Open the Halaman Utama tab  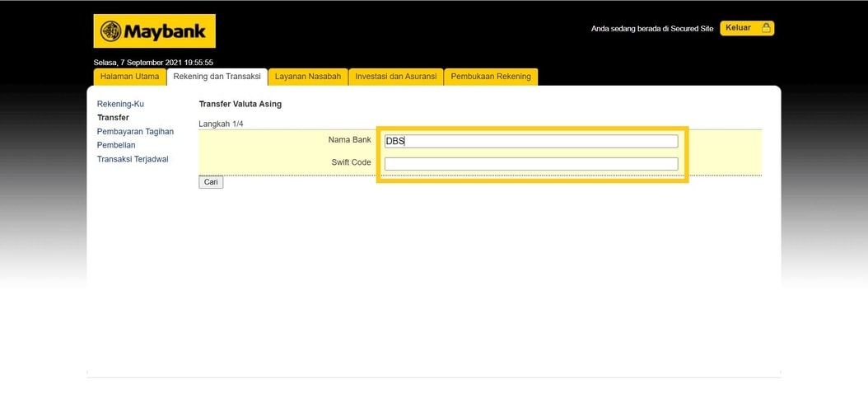[129, 77]
